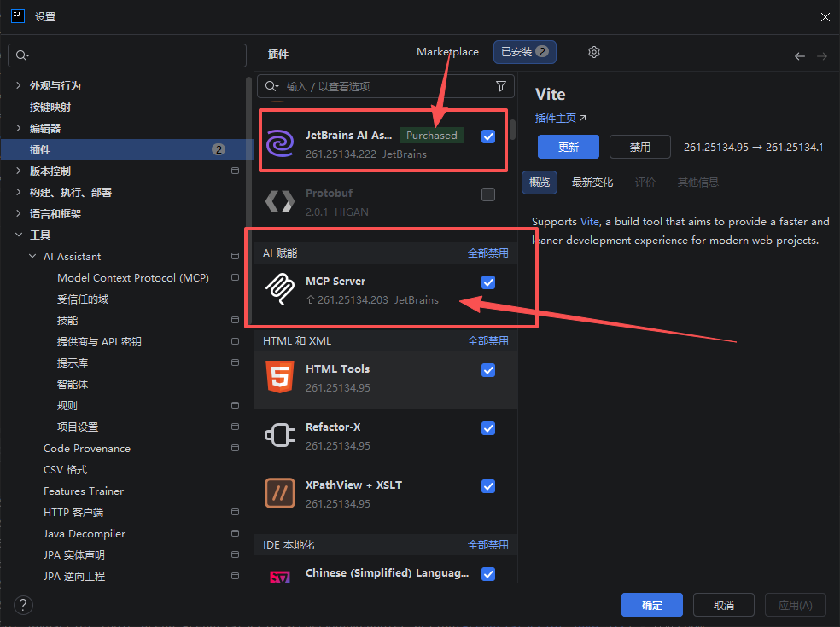
Task: Select 插件 in the settings tree
Action: tap(127, 149)
